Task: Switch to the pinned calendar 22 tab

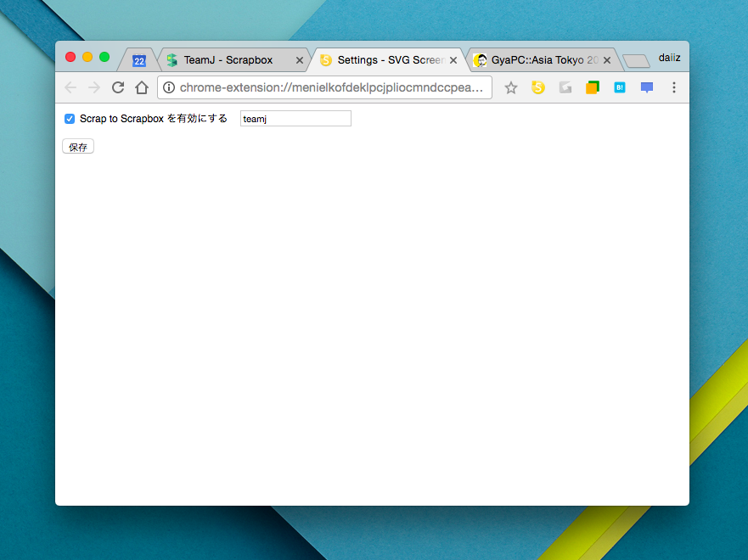Action: [x=139, y=60]
